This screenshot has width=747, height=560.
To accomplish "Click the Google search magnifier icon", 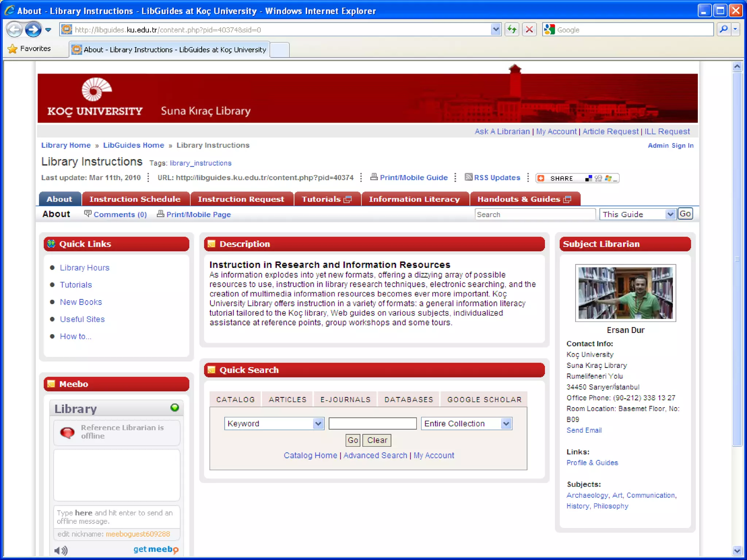I will pyautogui.click(x=724, y=30).
